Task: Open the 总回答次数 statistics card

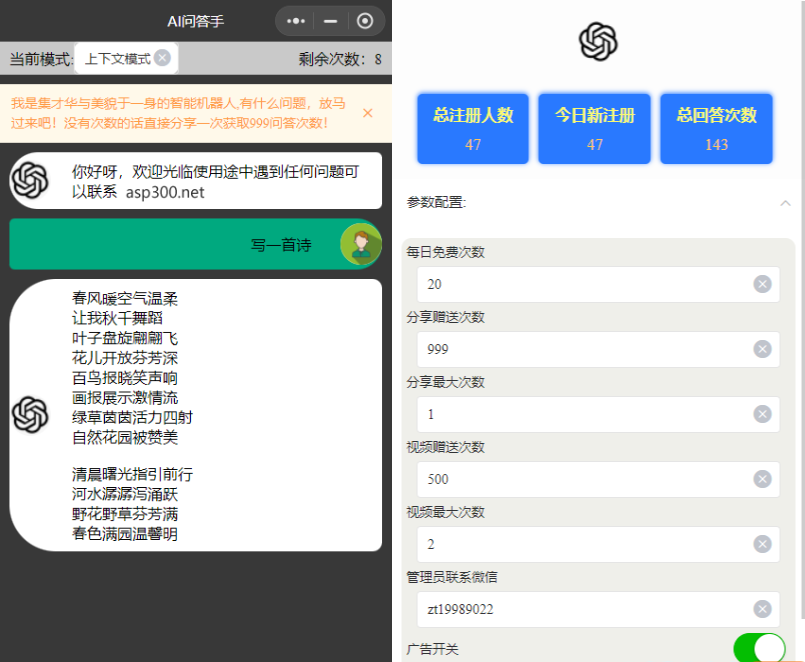Action: point(716,128)
